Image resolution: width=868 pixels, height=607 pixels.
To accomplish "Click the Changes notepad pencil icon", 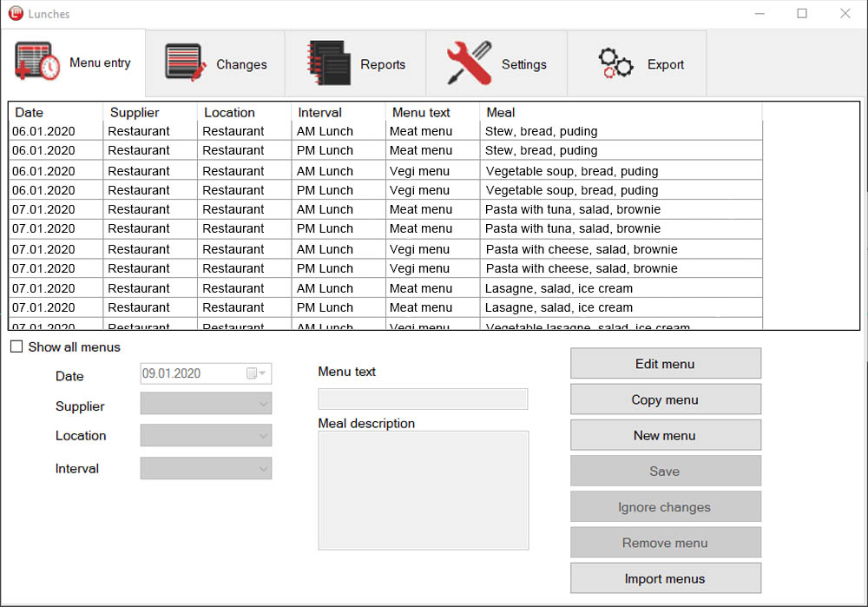I will (186, 63).
